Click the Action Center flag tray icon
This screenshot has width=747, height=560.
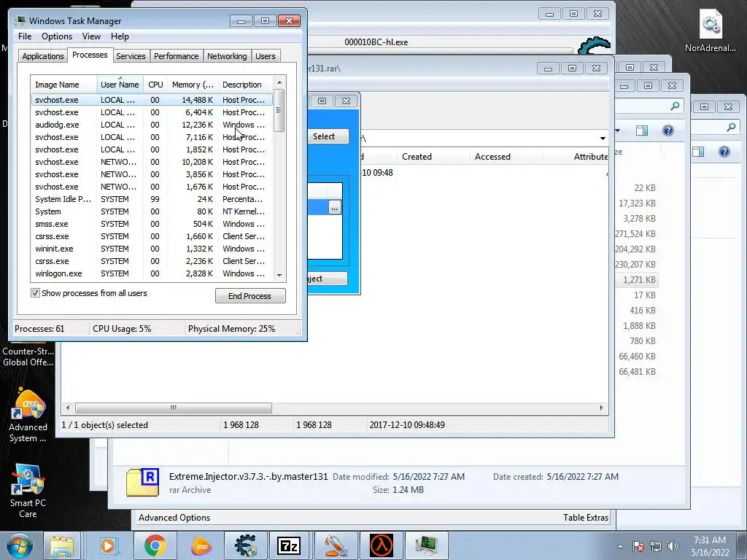[638, 546]
